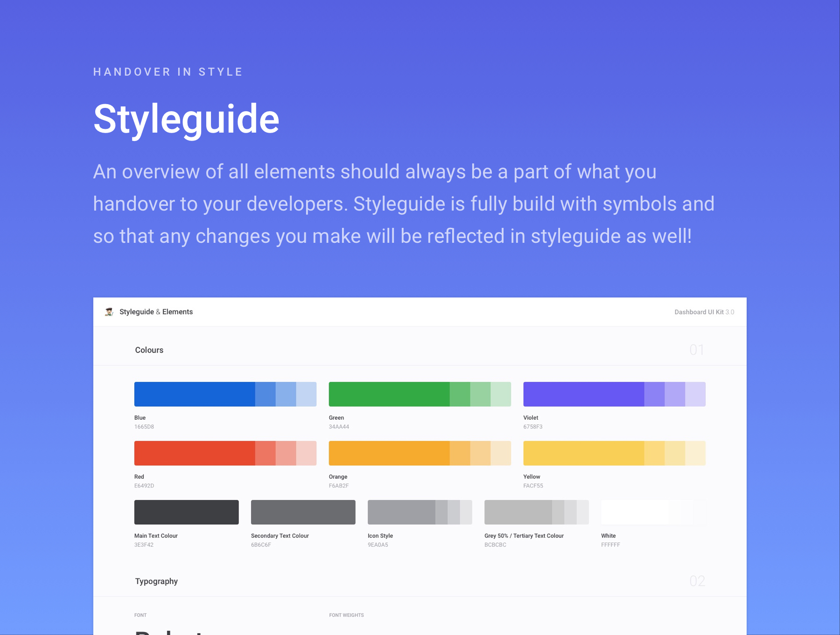The height and width of the screenshot is (635, 840).
Task: Click the White FFFFFF swatch
Action: 635,512
